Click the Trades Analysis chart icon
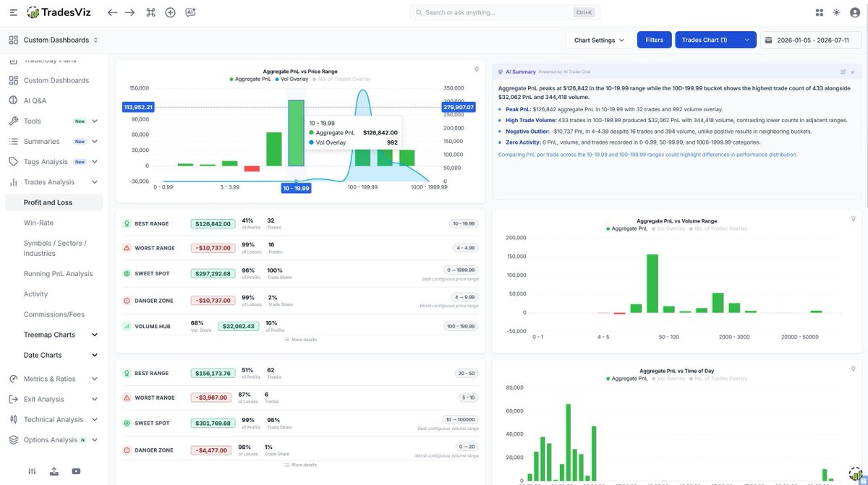 (x=13, y=182)
